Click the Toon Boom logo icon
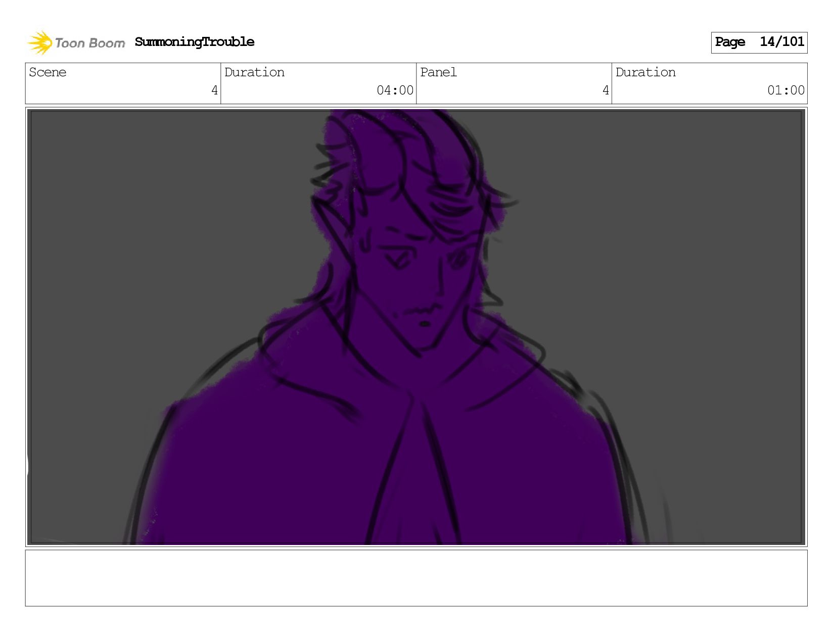 (x=40, y=42)
